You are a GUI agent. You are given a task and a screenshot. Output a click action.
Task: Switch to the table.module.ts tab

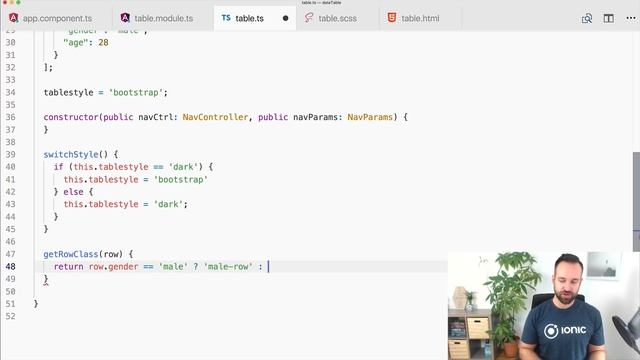tap(163, 18)
